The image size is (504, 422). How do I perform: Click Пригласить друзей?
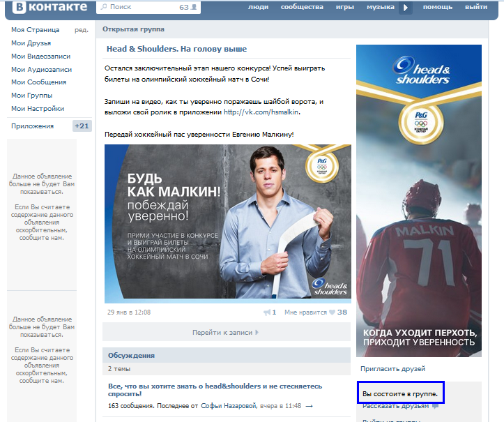tap(392, 368)
